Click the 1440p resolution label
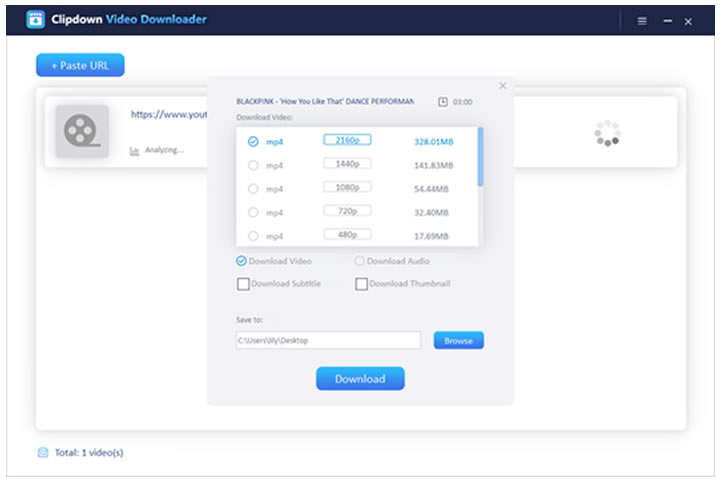Image resolution: width=720 pixels, height=486 pixels. click(347, 164)
